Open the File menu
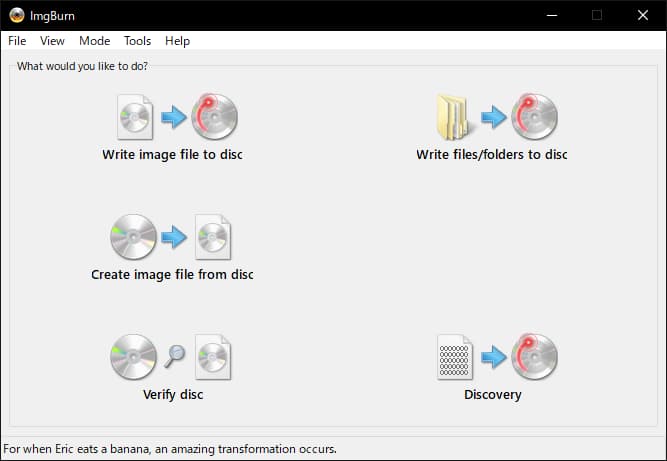Screen dimensions: 667x461 (x=17, y=41)
